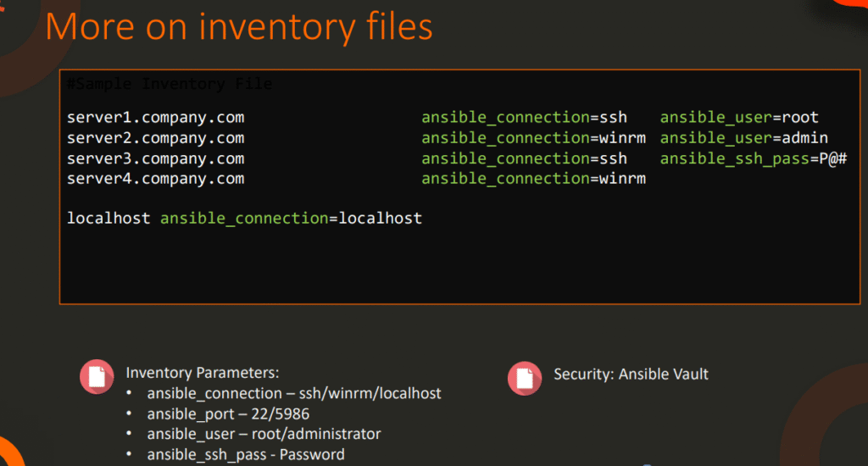868x466 pixels.
Task: Select the '#Sample Inventory File' comment line
Action: (x=170, y=84)
